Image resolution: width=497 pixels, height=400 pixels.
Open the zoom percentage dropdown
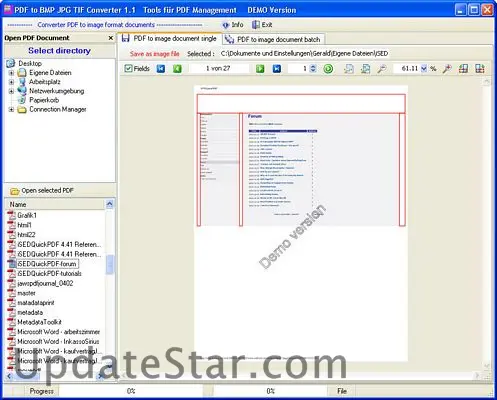424,69
